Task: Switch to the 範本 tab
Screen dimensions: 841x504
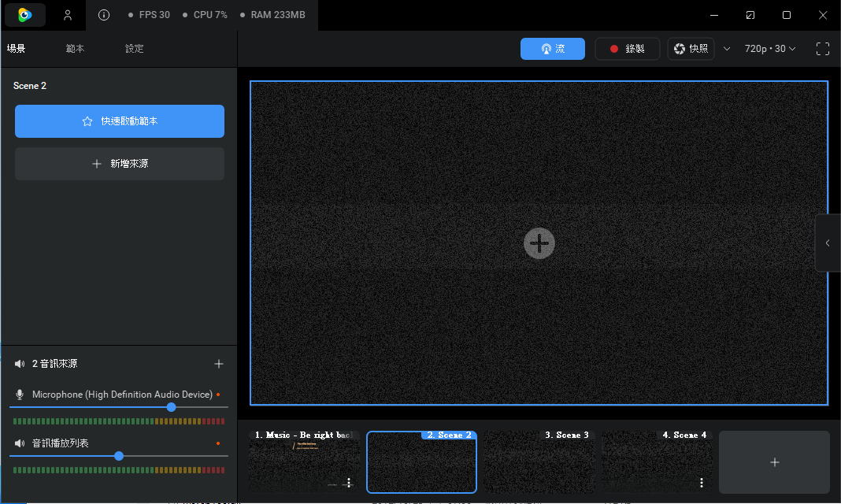Action: pos(75,49)
